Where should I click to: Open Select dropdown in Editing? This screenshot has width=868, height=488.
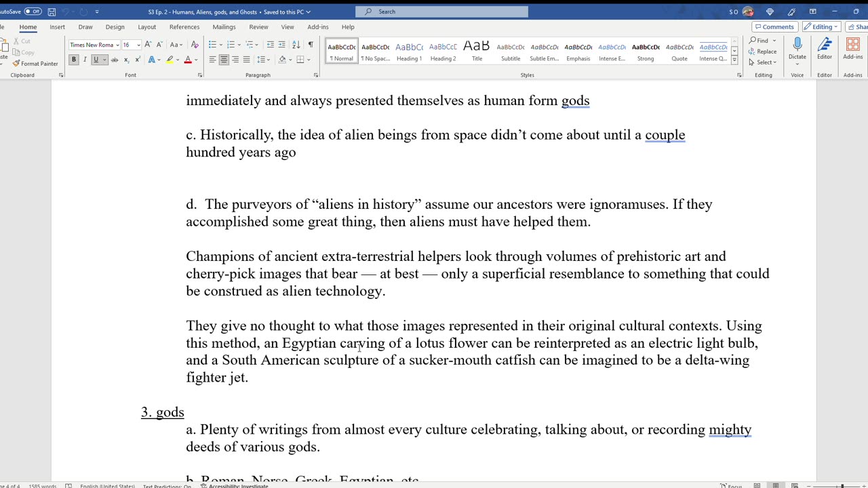763,62
